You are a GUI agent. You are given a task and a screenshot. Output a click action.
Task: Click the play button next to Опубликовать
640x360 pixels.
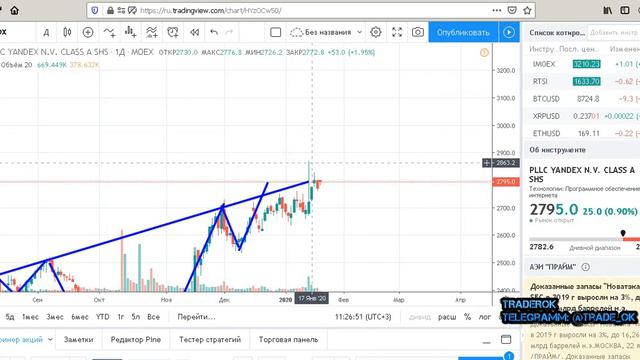(x=509, y=32)
